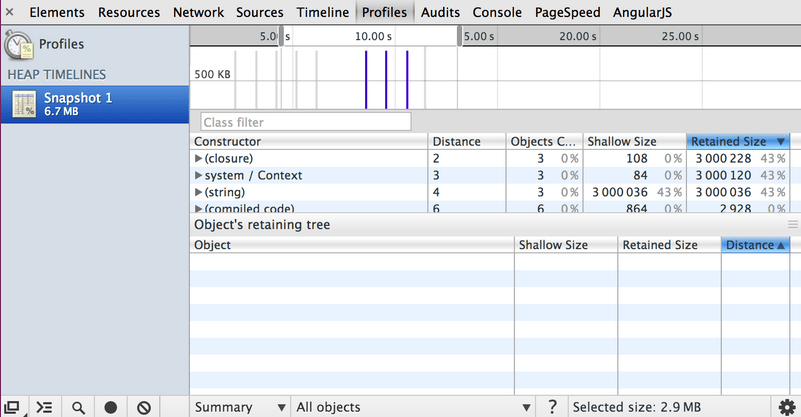Close DevTools with the X icon

click(x=11, y=13)
